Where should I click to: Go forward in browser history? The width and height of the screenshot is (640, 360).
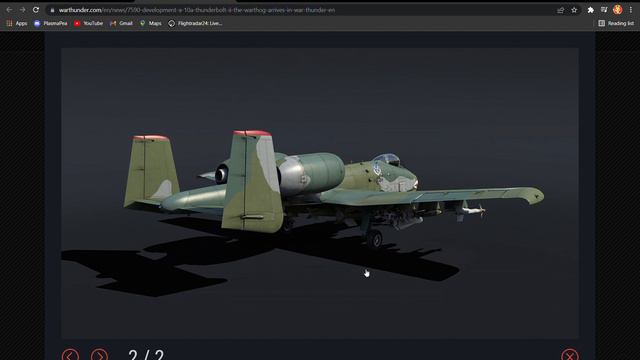coord(22,10)
